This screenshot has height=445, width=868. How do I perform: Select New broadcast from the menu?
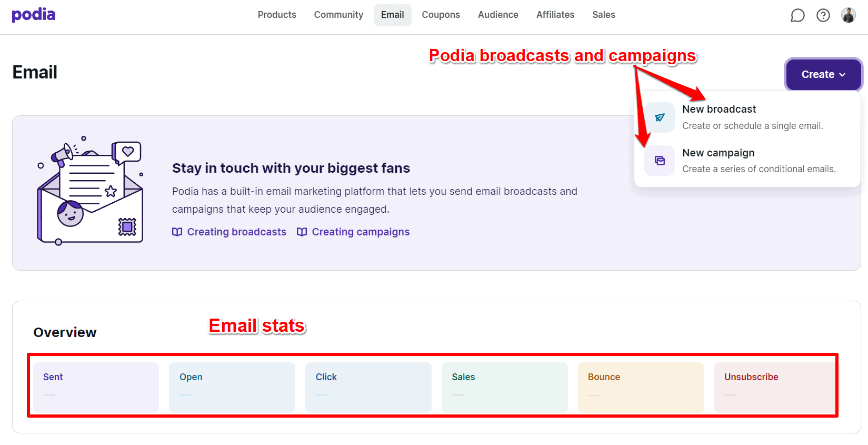click(x=719, y=109)
